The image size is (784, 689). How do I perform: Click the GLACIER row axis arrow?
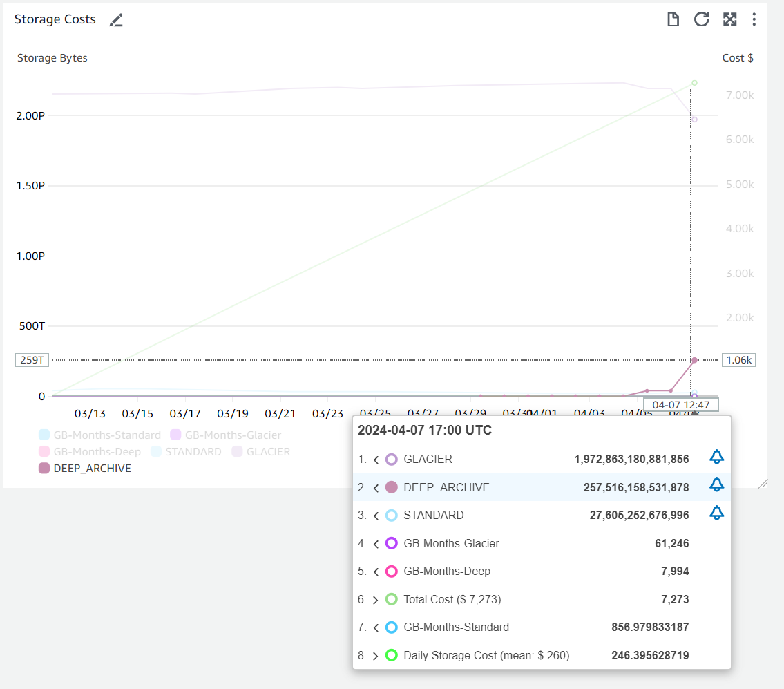[376, 460]
